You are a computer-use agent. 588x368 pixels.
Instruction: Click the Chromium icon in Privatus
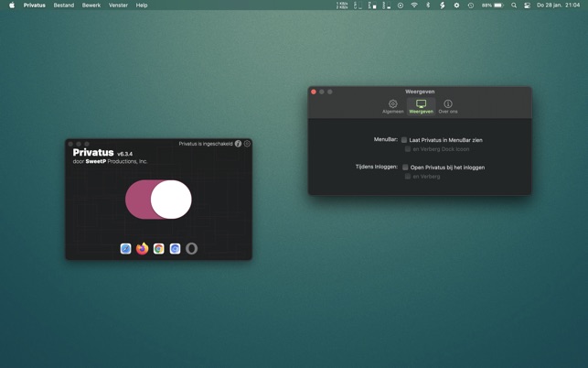[x=176, y=249]
